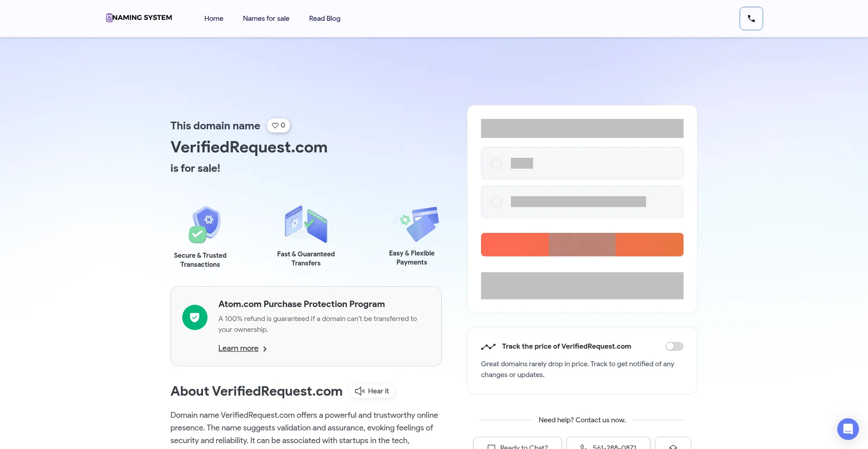
Task: Go to Names for sale
Action: pyautogui.click(x=266, y=19)
